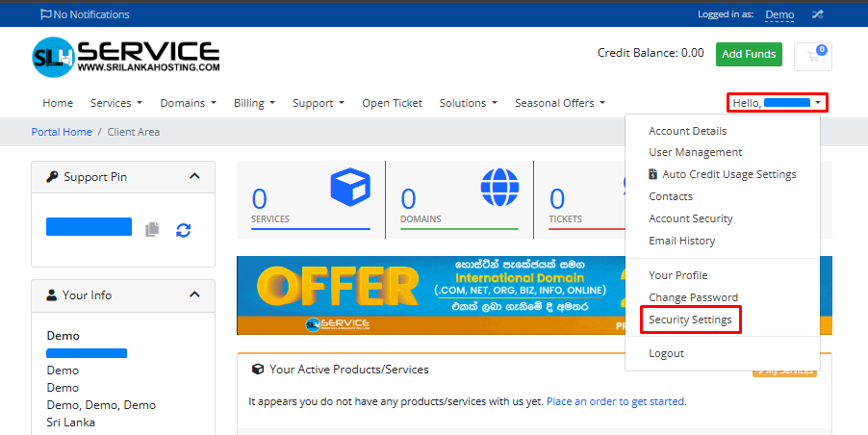
Task: Refresh the support pin
Action: click(x=183, y=229)
